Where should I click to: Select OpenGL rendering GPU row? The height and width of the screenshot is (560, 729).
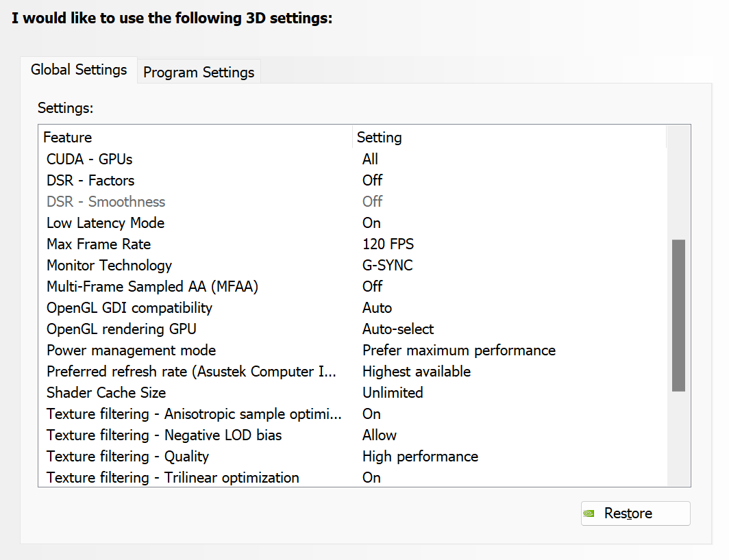tap(121, 329)
